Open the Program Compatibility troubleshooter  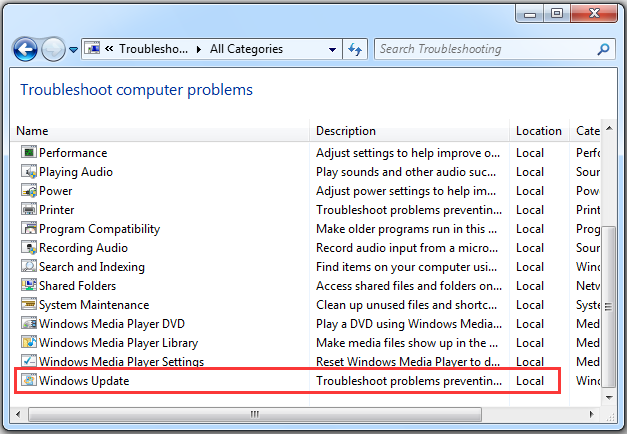pos(100,229)
